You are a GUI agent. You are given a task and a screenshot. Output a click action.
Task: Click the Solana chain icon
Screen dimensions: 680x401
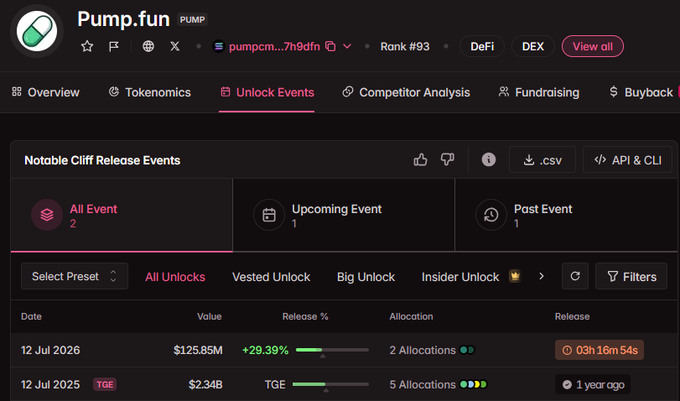219,46
